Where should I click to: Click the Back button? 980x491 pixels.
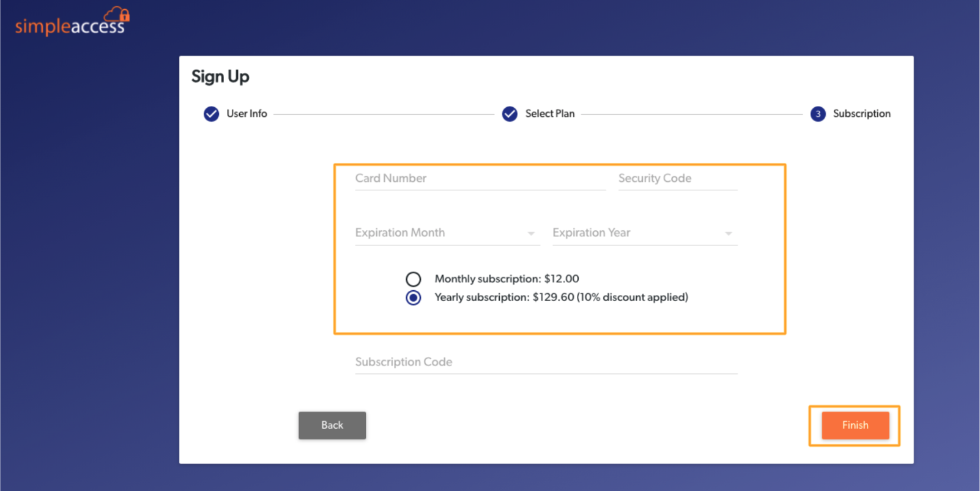(x=332, y=425)
